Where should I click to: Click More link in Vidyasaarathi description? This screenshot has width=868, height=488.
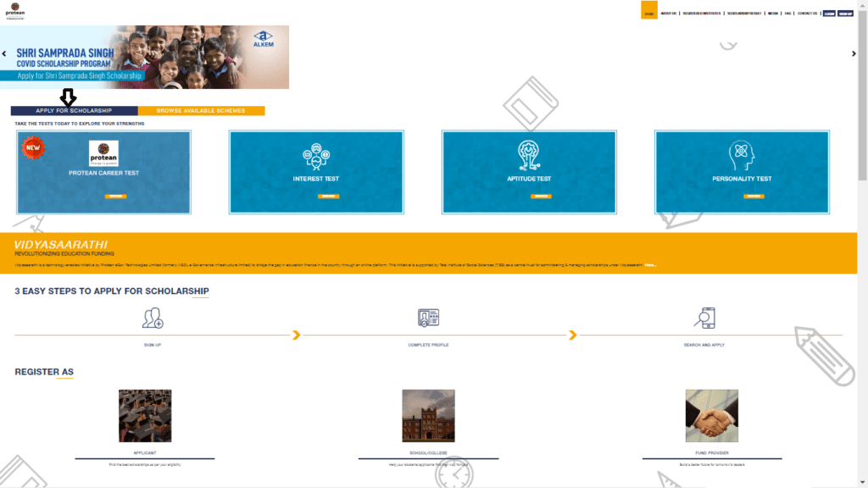[650, 265]
